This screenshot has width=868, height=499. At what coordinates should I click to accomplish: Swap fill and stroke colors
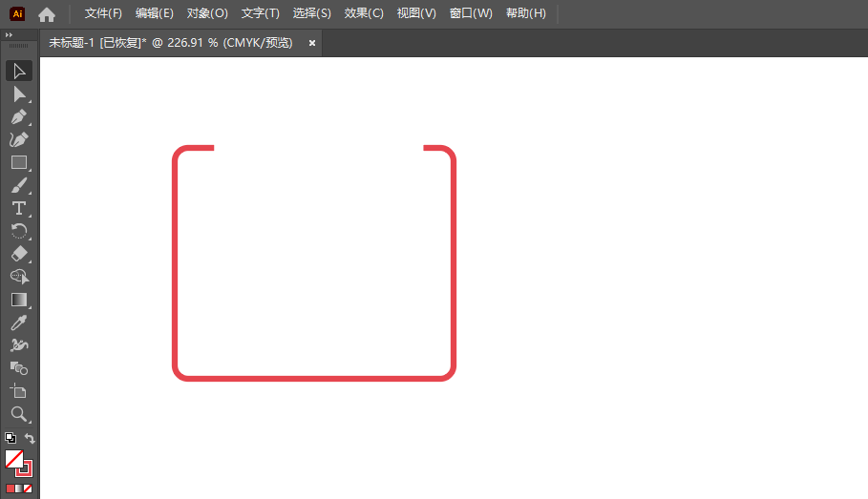pos(30,438)
